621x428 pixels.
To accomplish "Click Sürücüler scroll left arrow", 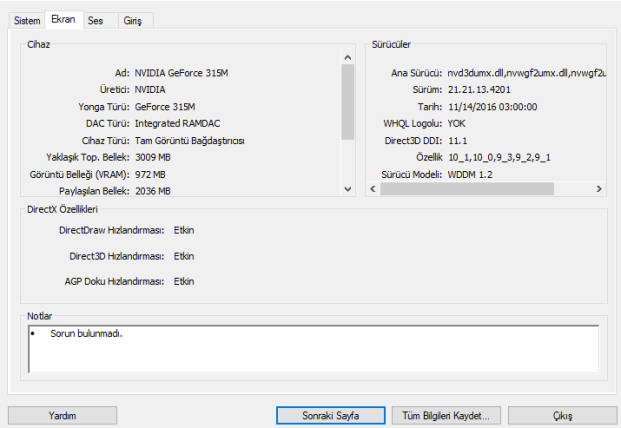I will pos(373,189).
